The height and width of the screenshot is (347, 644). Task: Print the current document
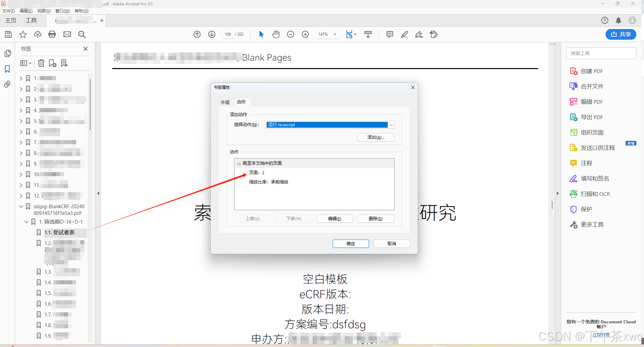(52, 34)
